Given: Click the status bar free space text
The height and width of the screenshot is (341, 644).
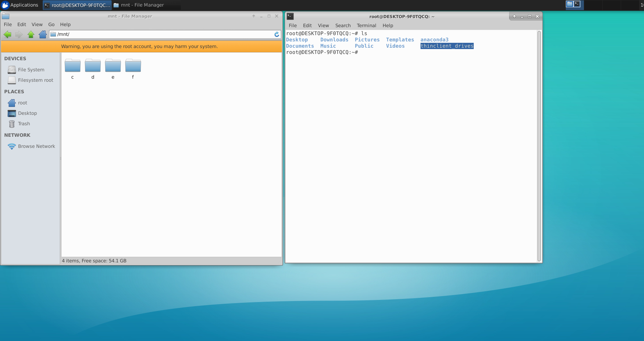Looking at the screenshot, I should tap(94, 261).
